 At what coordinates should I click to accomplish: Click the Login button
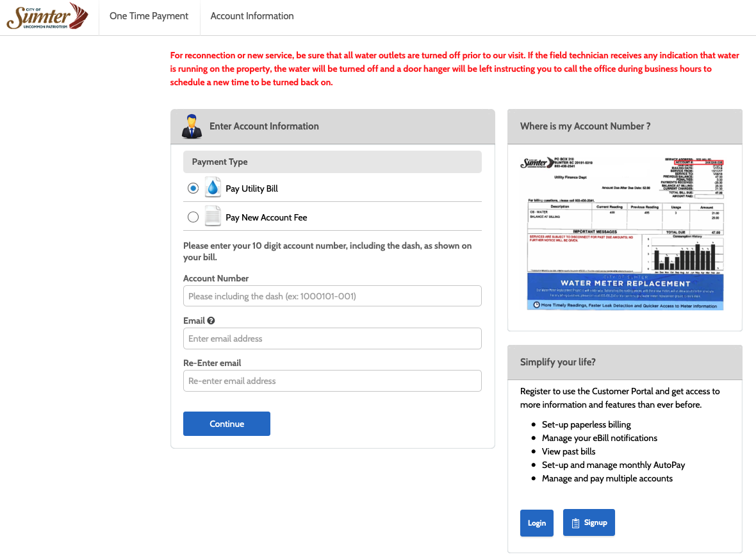click(537, 523)
